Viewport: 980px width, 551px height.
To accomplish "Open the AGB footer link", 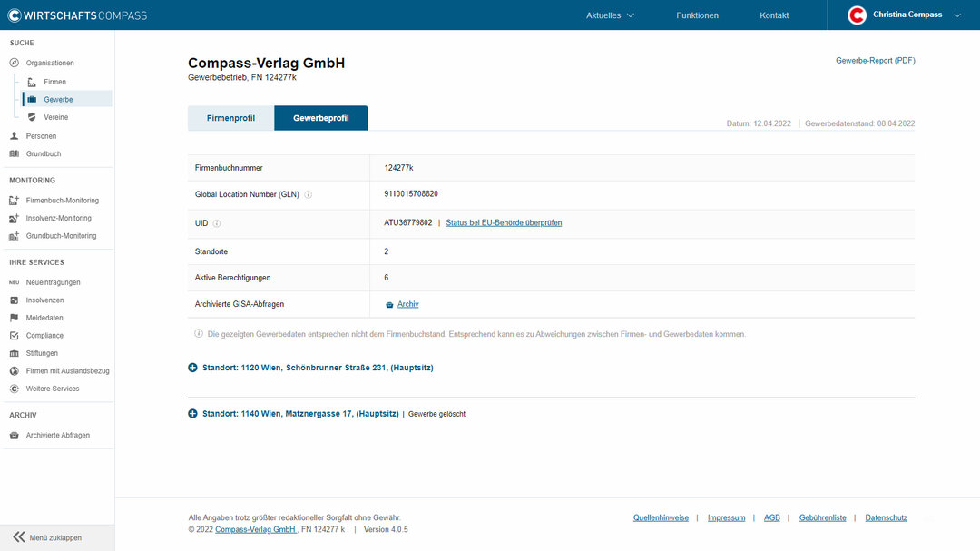I will pyautogui.click(x=772, y=517).
